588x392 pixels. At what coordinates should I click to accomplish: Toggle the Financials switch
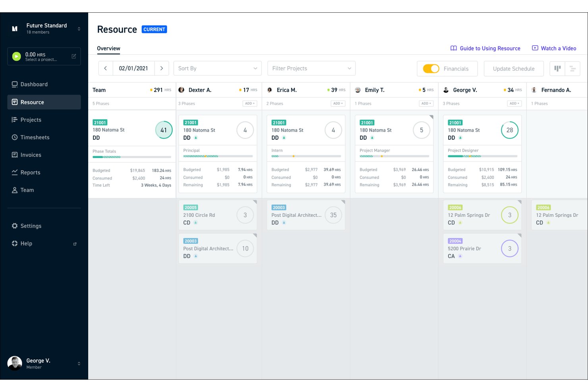pyautogui.click(x=431, y=69)
